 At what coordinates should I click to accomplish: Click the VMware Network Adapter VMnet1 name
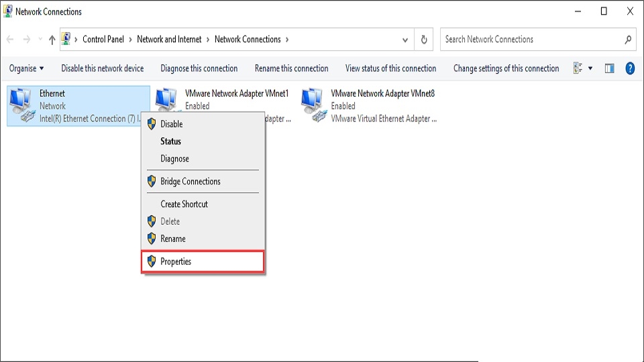click(x=237, y=93)
